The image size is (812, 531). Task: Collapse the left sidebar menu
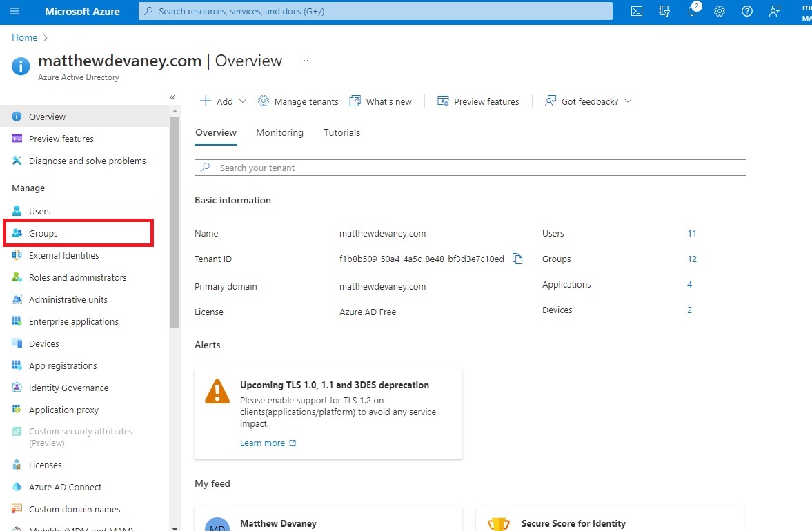(172, 97)
